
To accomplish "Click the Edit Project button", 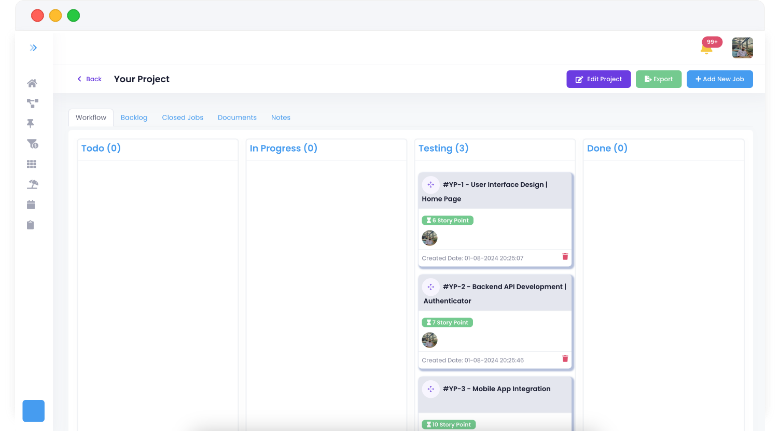I will pyautogui.click(x=598, y=79).
